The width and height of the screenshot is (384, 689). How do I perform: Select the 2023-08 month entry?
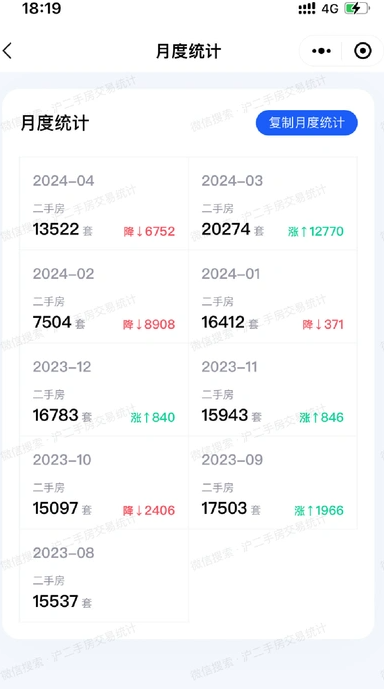(x=104, y=576)
